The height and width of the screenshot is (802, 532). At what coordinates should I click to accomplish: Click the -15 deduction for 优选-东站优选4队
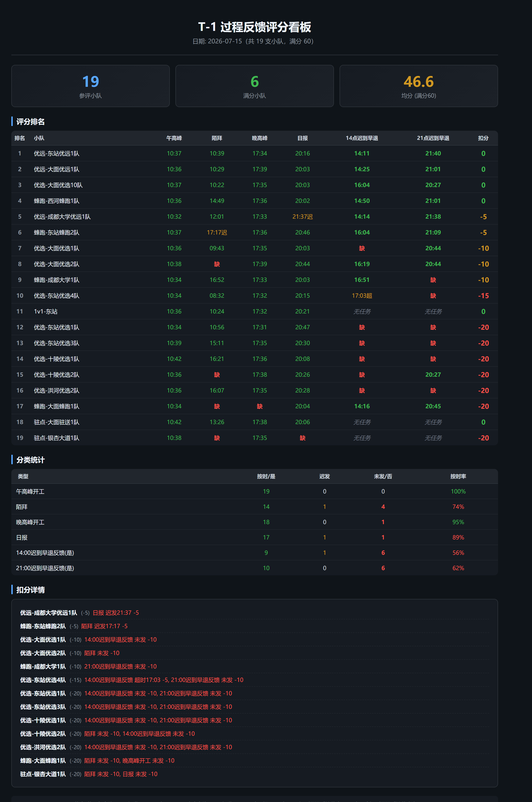[x=483, y=296]
